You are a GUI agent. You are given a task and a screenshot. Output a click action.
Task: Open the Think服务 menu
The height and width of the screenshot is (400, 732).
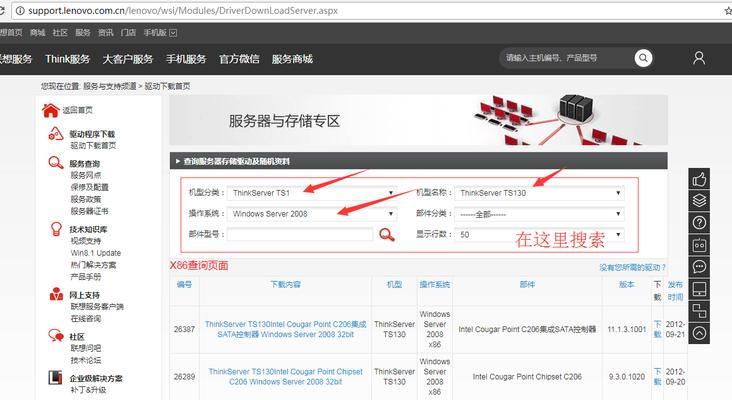coord(67,59)
